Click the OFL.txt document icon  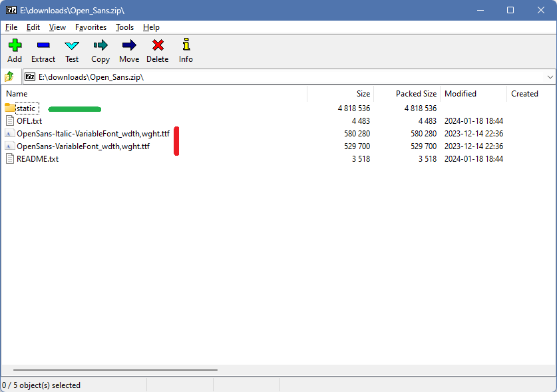(x=10, y=120)
